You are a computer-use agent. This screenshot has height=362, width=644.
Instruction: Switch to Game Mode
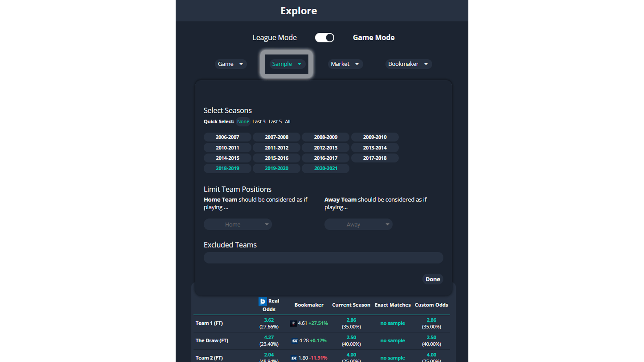pyautogui.click(x=374, y=37)
